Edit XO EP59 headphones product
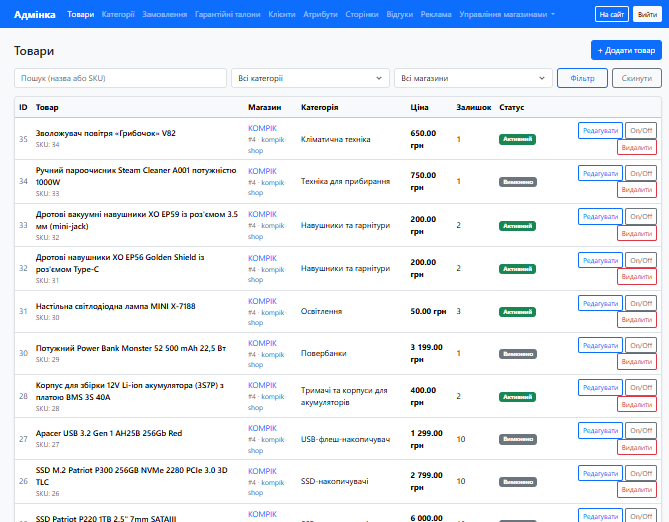 (x=600, y=216)
